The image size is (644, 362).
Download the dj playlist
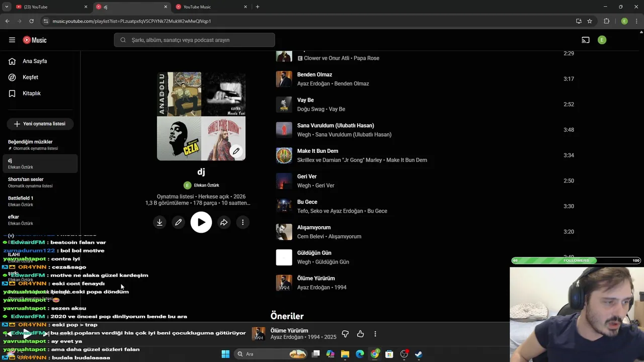pos(159,222)
